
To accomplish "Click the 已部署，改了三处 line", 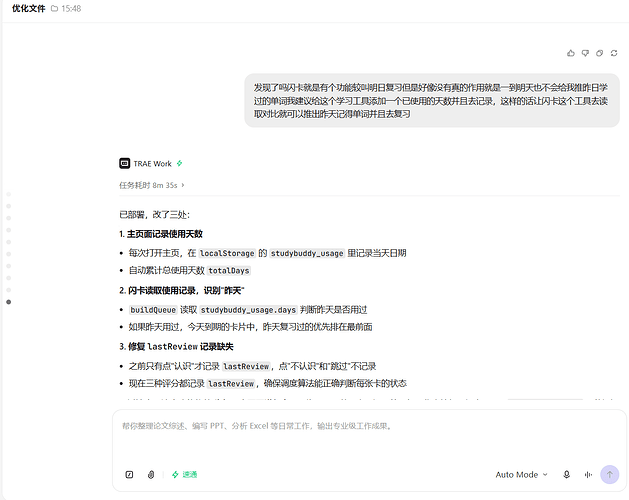I will [154, 215].
